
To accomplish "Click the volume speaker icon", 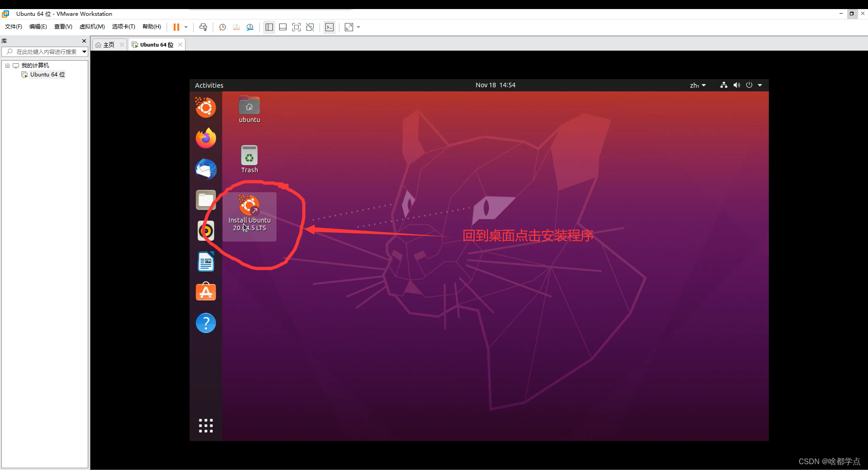I will click(x=737, y=85).
